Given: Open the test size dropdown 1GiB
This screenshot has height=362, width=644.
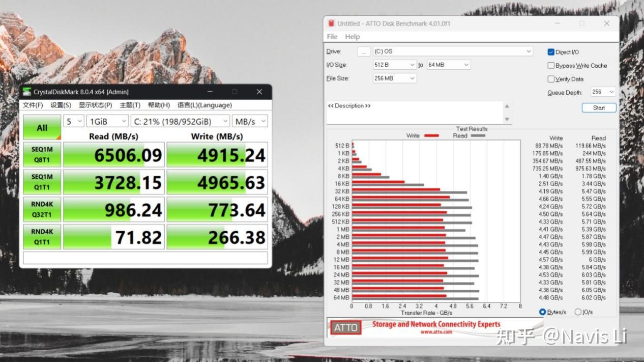Looking at the screenshot, I should (107, 121).
